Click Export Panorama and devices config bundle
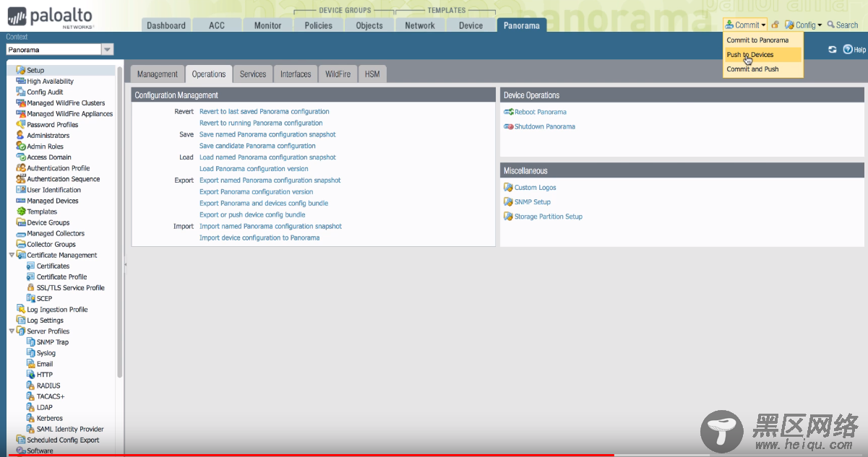This screenshot has height=457, width=868. coord(264,204)
